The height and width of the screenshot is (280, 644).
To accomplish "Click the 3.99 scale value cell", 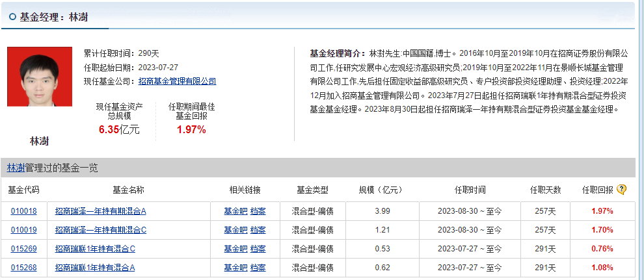I will pos(382,212).
